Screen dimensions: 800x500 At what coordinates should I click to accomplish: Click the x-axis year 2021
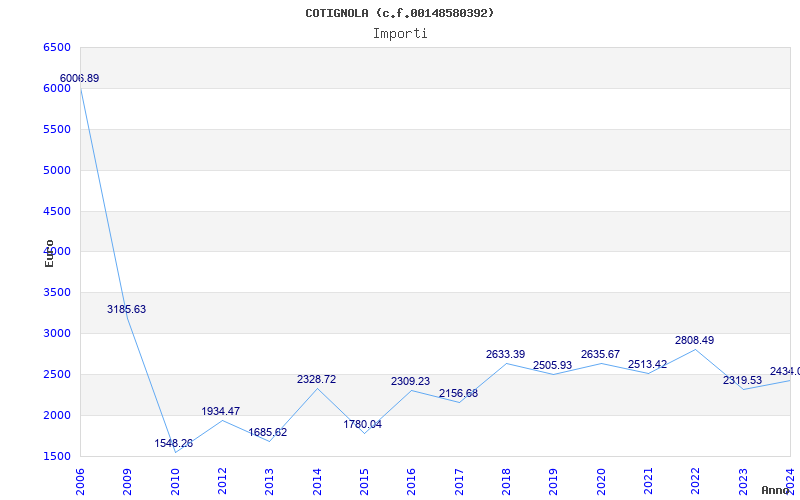coord(648,482)
